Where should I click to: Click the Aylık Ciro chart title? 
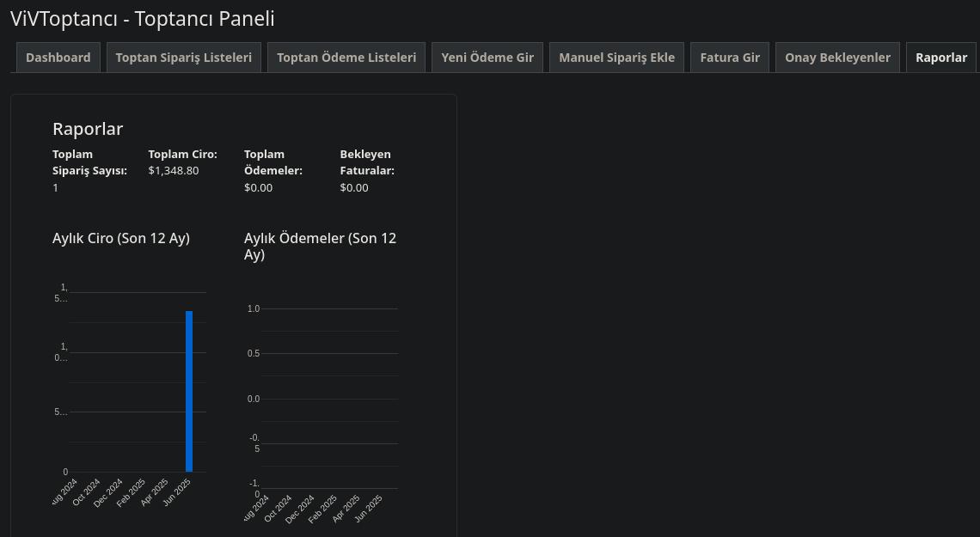pos(121,238)
